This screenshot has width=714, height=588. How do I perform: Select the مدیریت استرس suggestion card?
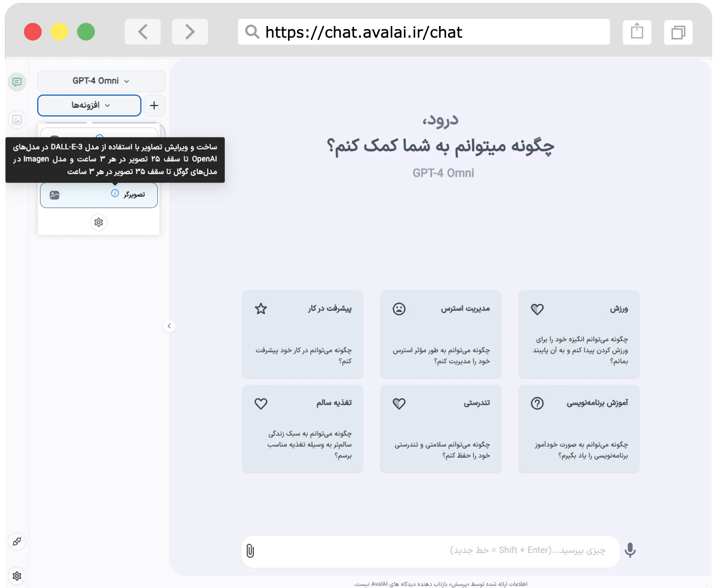coord(441,334)
